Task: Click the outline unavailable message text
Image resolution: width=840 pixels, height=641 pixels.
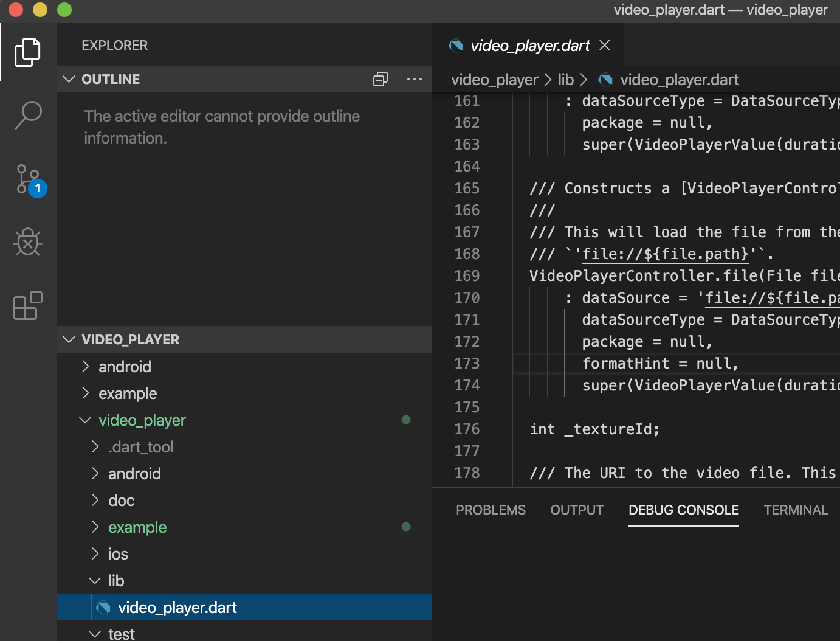Action: [222, 127]
